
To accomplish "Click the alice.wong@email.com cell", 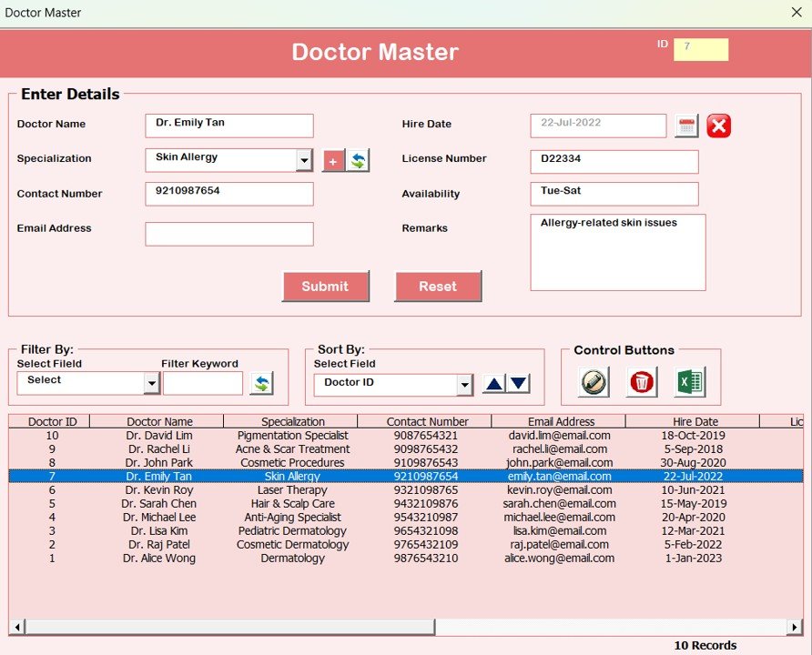I will (559, 559).
